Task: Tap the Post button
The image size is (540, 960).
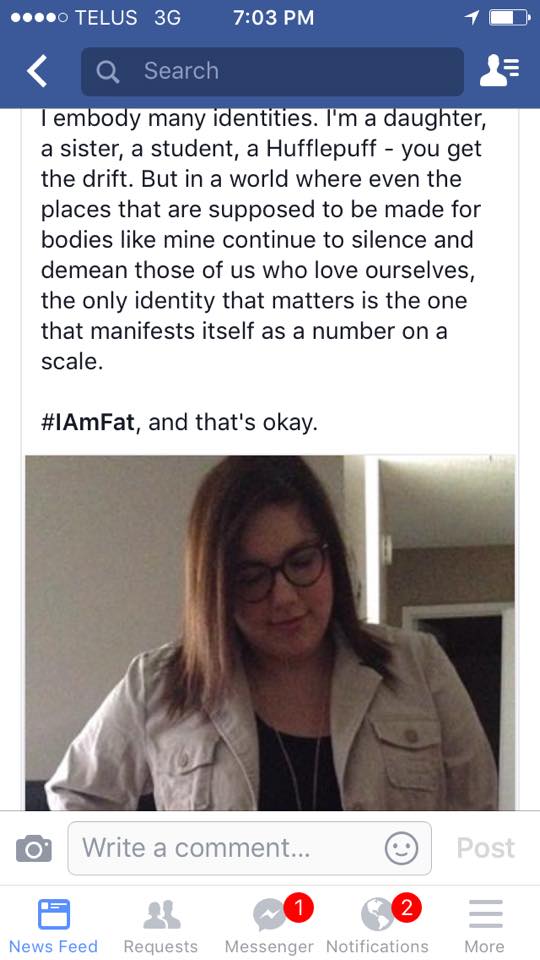Action: (x=486, y=848)
